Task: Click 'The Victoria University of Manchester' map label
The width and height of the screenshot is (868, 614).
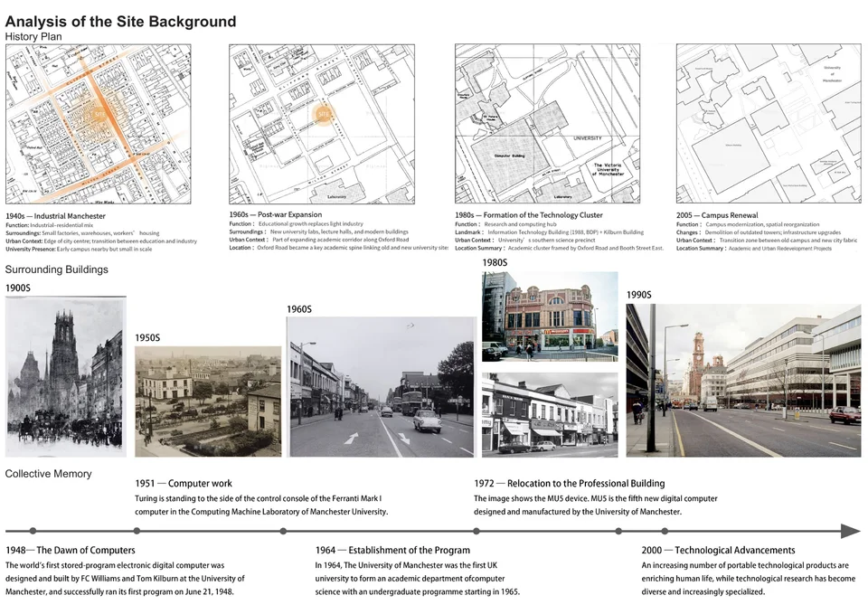Action: [608, 169]
